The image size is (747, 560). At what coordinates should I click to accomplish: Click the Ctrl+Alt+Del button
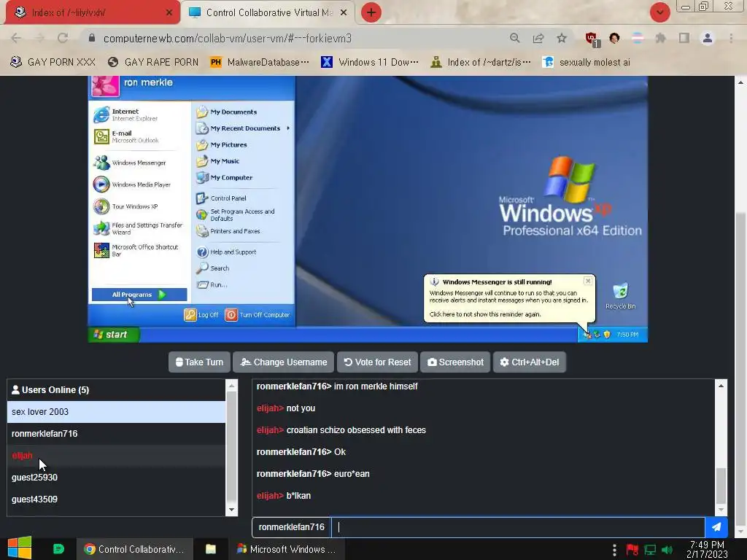click(x=530, y=362)
